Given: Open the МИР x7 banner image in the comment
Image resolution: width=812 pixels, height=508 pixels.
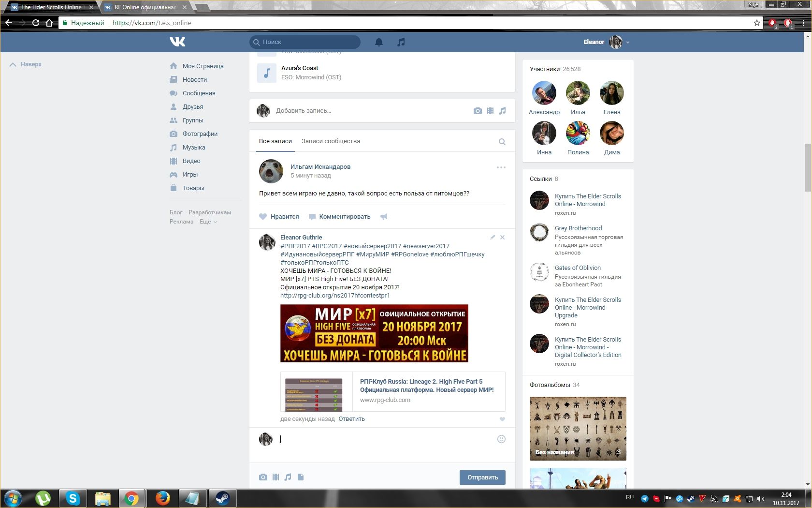Looking at the screenshot, I should tap(374, 333).
